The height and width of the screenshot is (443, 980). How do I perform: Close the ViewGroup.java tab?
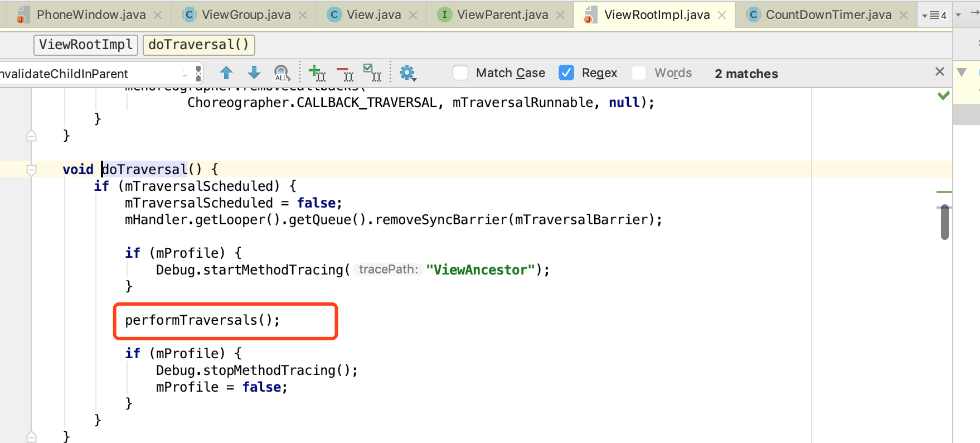tap(303, 15)
